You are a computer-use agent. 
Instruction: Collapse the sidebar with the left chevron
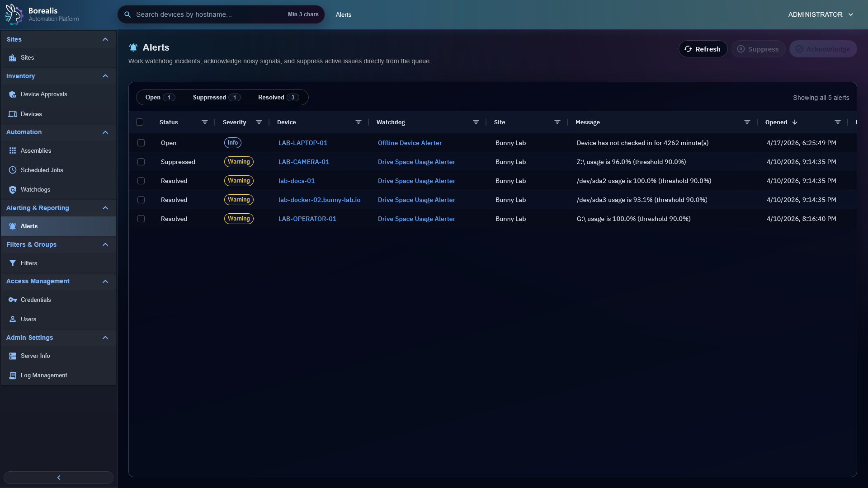coord(58,478)
